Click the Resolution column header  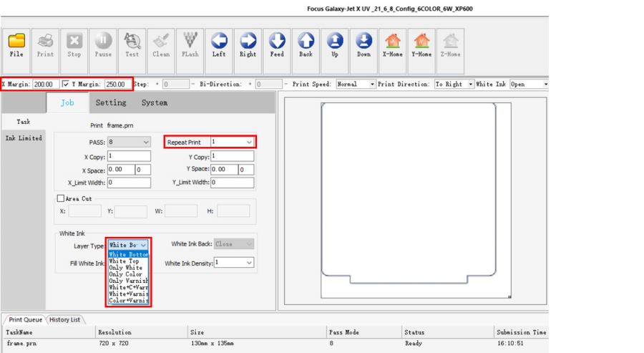pyautogui.click(x=142, y=332)
